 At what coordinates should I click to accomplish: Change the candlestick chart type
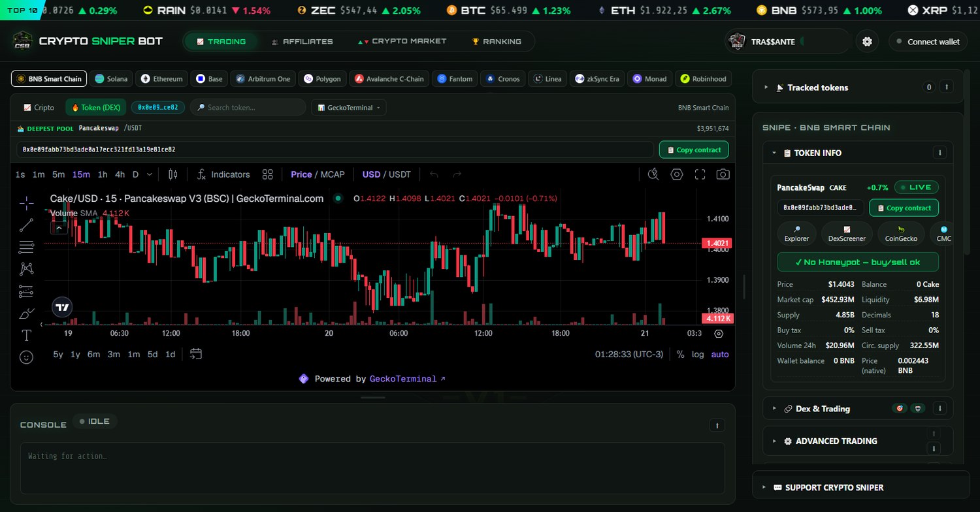tap(172, 174)
